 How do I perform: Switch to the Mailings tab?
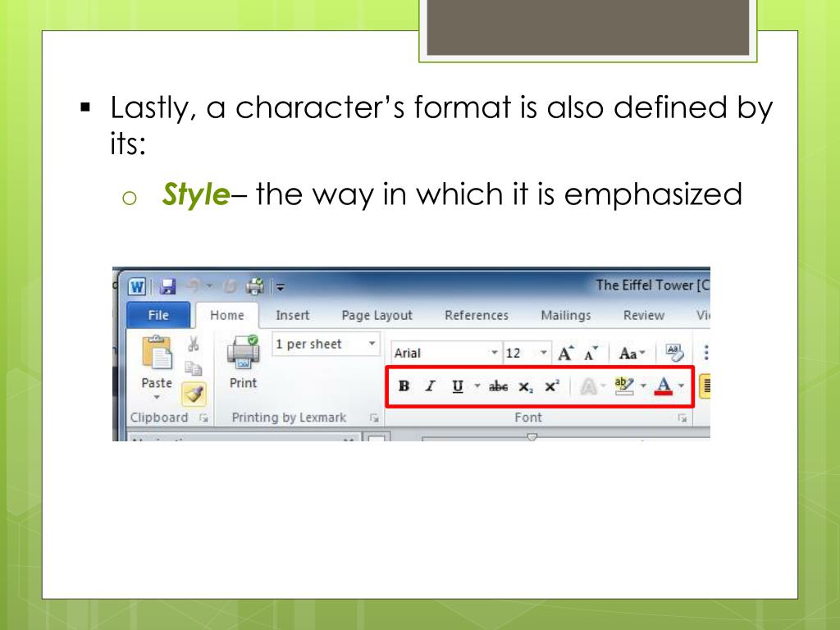tap(566, 315)
